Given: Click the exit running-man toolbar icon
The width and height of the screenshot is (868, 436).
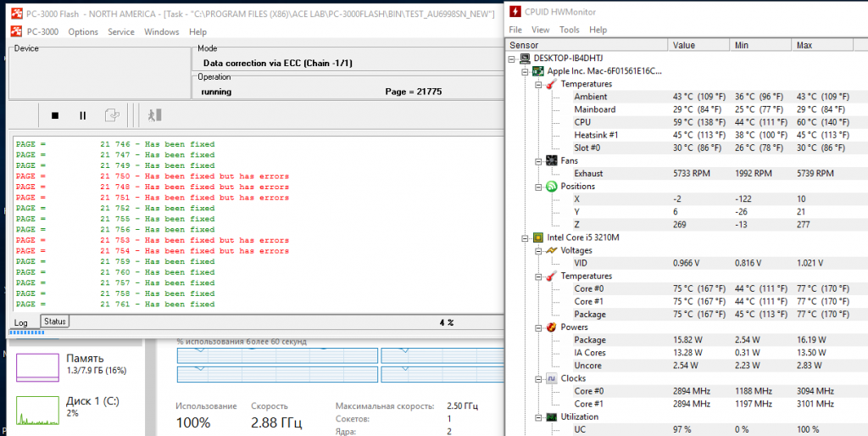Looking at the screenshot, I should [x=153, y=115].
